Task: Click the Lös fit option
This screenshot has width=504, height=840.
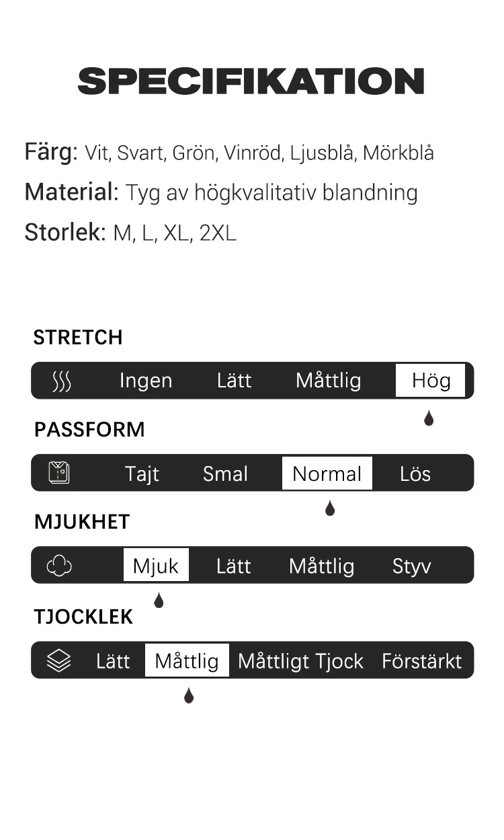Action: 415,473
